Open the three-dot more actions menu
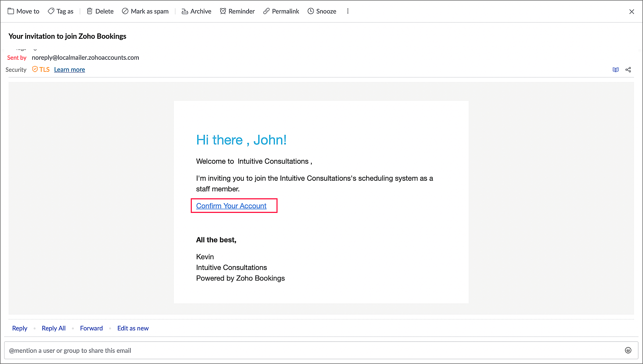This screenshot has width=643, height=364. pyautogui.click(x=348, y=11)
